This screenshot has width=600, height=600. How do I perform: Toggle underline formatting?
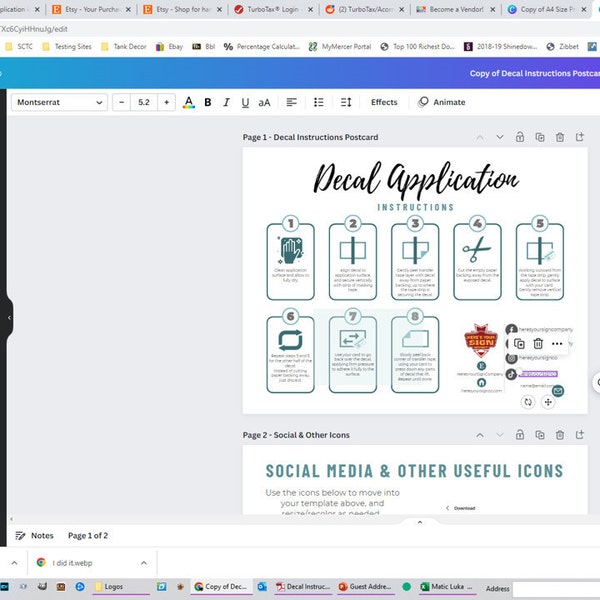pyautogui.click(x=245, y=102)
